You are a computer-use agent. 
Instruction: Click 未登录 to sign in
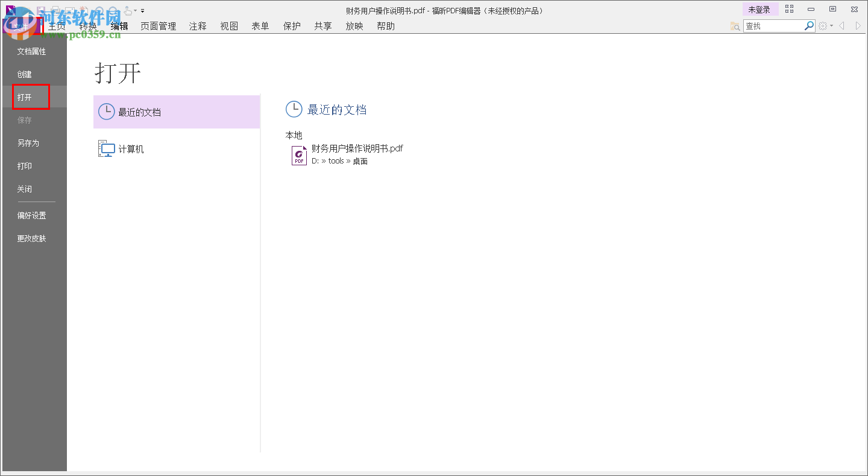click(760, 9)
